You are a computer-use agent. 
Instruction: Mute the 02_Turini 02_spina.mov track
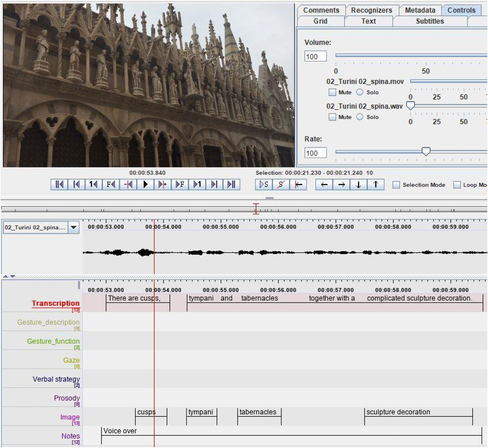pyautogui.click(x=332, y=92)
